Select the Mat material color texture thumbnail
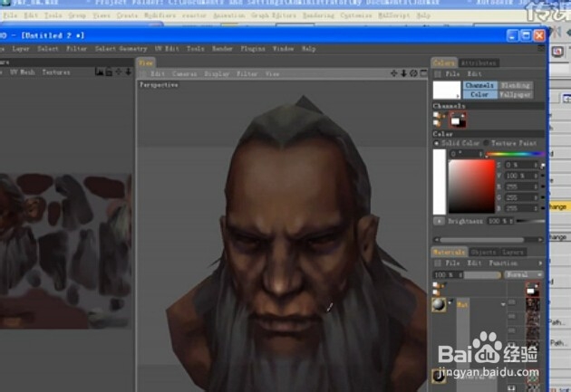Screen dimensions: 571x392 [533, 305]
